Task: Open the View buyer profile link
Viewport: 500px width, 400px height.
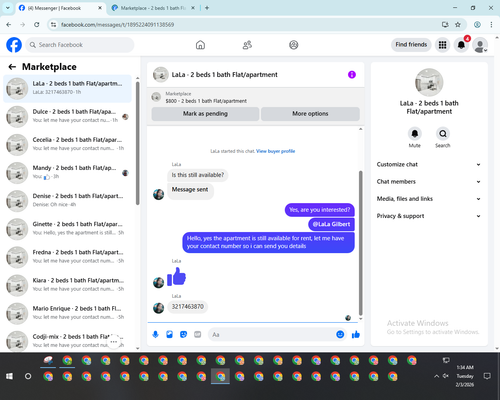Action: coord(275,151)
